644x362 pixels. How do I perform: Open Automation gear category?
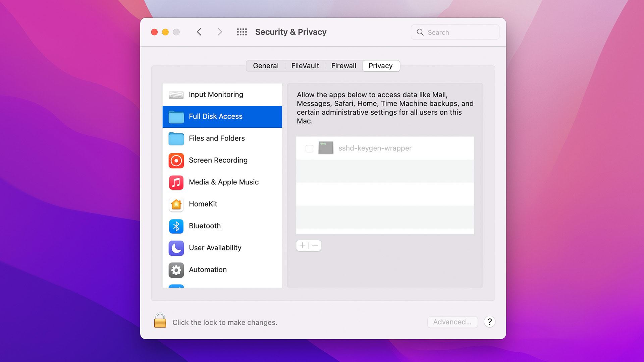(x=176, y=270)
